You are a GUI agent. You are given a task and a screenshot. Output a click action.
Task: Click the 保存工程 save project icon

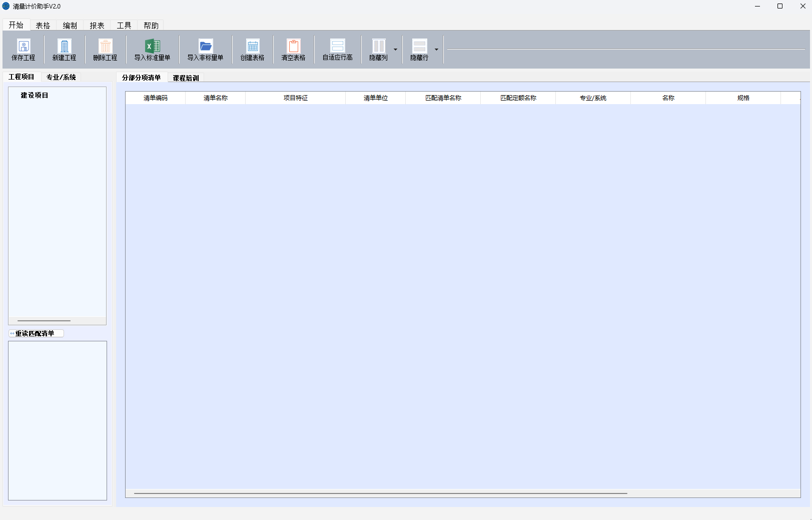pos(24,46)
